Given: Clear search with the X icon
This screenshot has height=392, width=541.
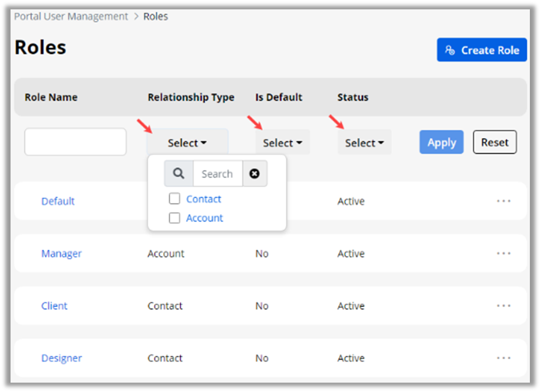Looking at the screenshot, I should (255, 174).
